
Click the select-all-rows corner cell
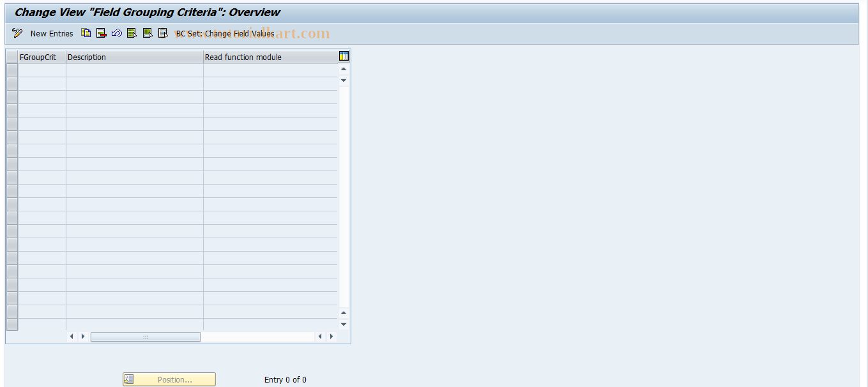click(12, 57)
